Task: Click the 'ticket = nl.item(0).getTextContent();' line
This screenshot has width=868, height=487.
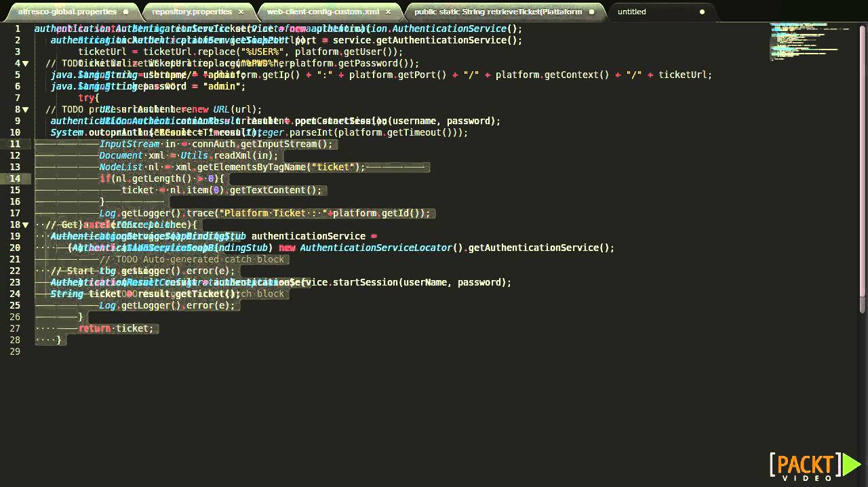Action: 222,190
